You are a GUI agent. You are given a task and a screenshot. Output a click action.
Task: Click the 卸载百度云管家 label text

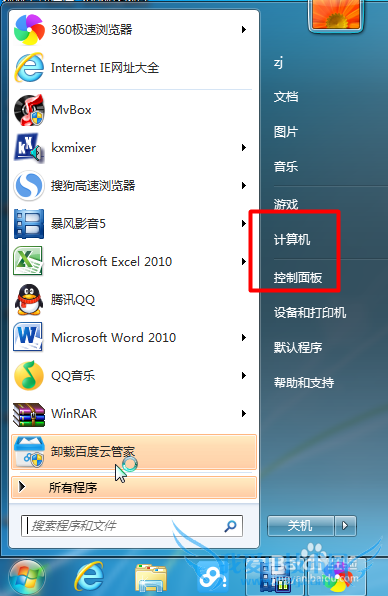coord(93,452)
